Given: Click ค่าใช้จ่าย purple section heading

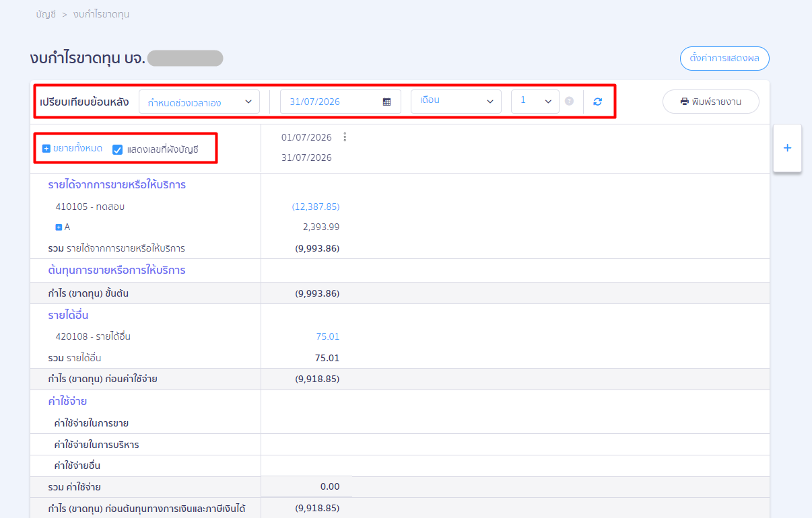Looking at the screenshot, I should [x=67, y=401].
